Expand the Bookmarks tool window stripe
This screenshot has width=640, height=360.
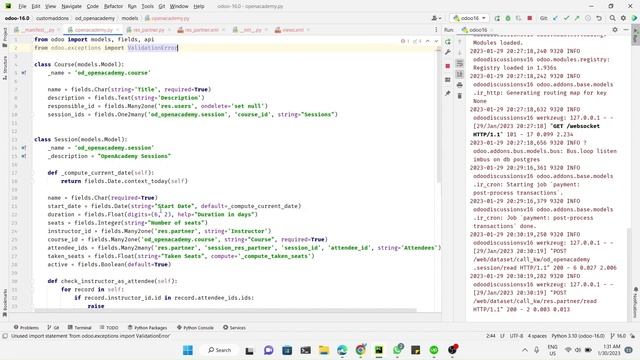[x=5, y=303]
